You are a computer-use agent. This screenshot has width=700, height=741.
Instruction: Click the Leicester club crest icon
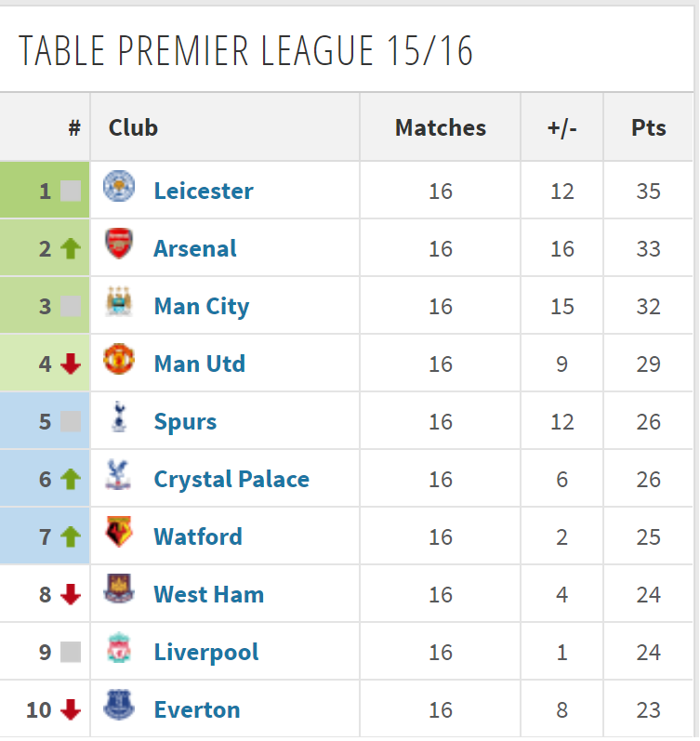[119, 186]
